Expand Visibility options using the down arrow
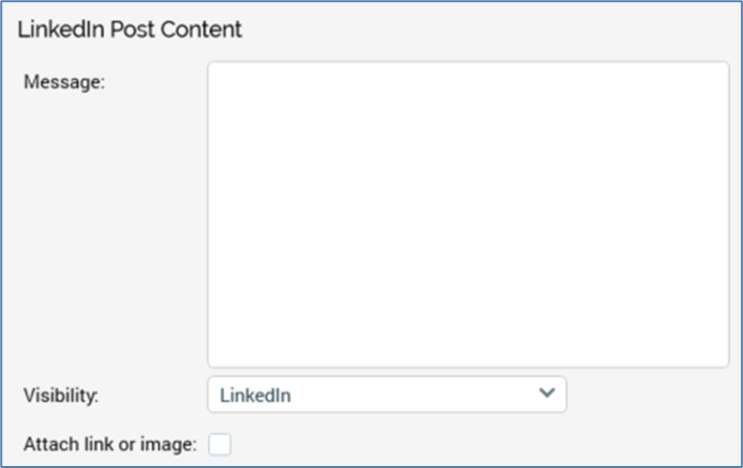Viewport: 743px width, 468px height. [x=546, y=394]
